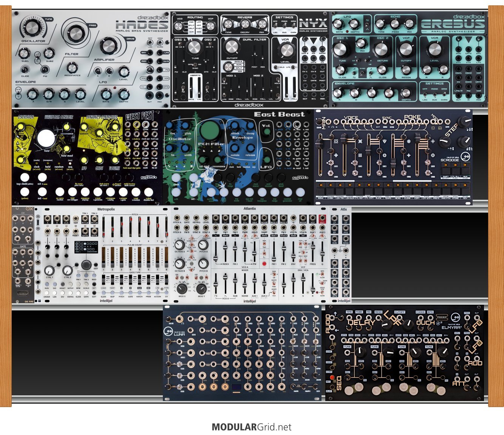This screenshot has height=435, width=504.
Task: Click the Elmyra red REC button
Action: click(331, 377)
